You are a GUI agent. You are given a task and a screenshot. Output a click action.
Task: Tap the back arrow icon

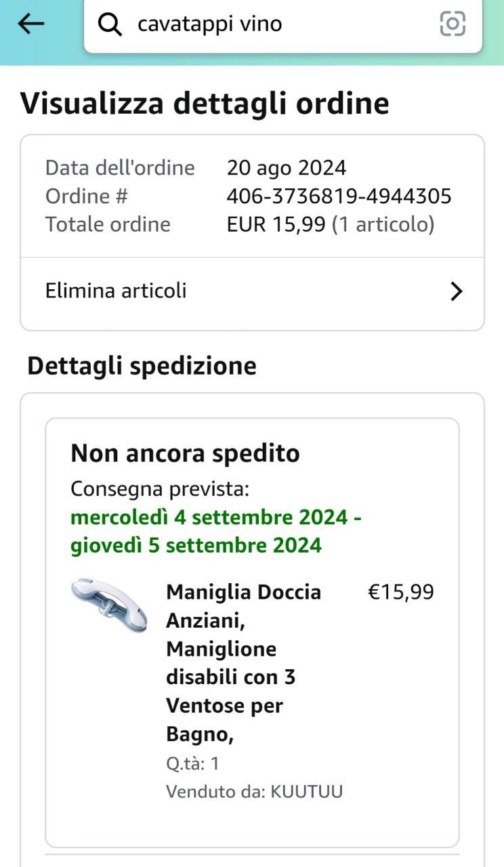point(31,24)
